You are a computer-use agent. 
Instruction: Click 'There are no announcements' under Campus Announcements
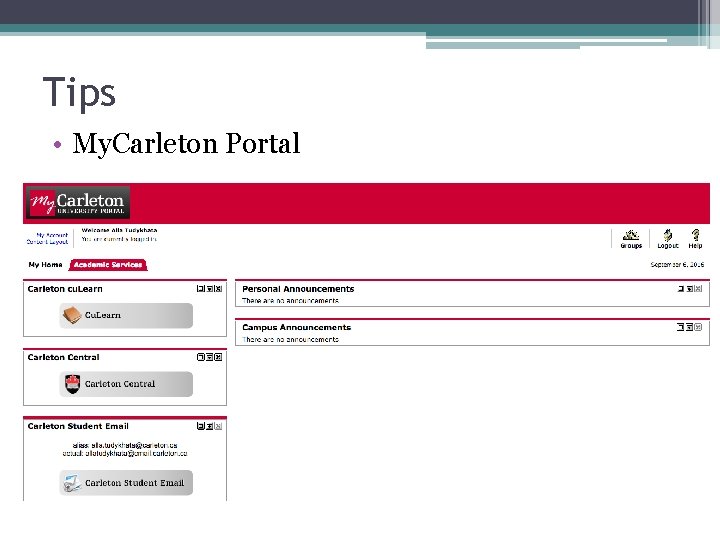pyautogui.click(x=291, y=339)
